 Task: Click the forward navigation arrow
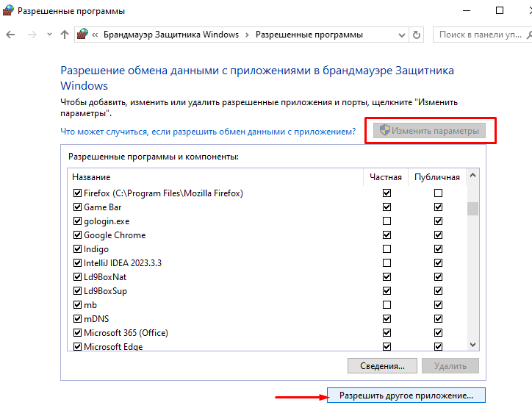tap(32, 35)
